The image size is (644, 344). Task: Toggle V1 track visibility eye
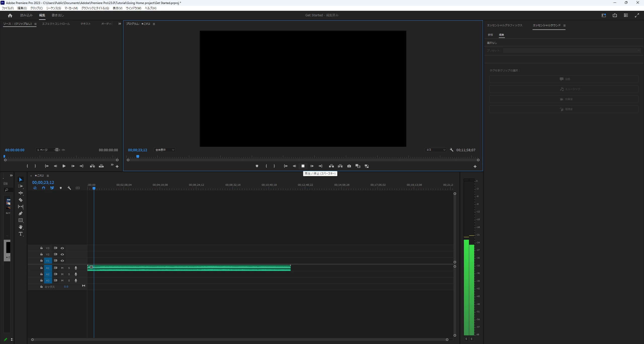tap(62, 261)
